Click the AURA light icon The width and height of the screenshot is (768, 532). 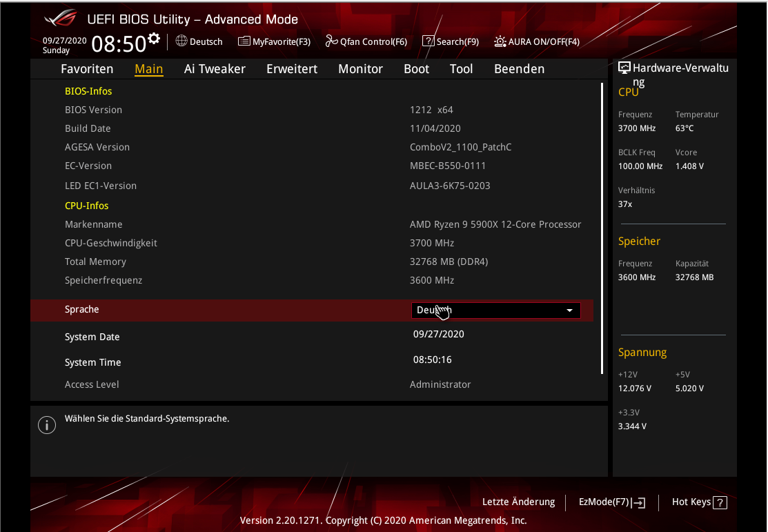click(500, 41)
